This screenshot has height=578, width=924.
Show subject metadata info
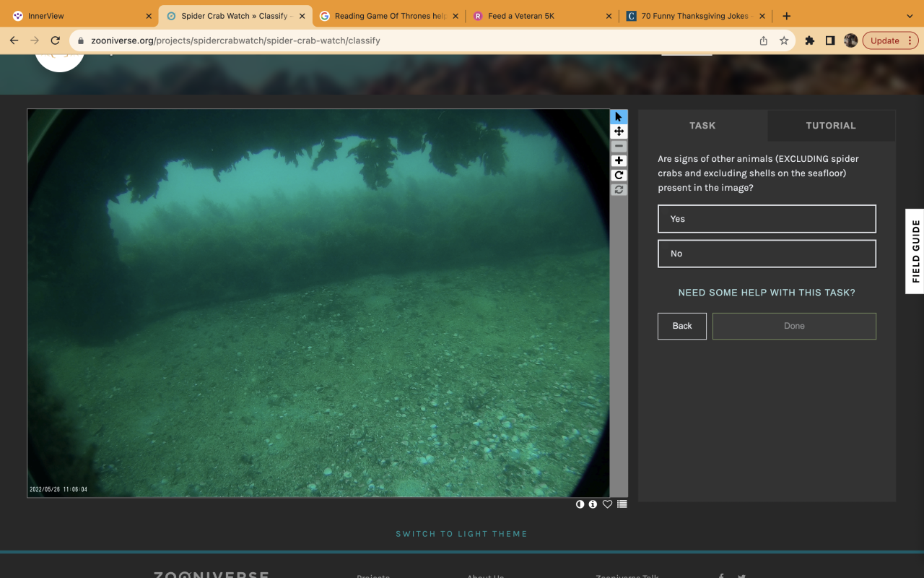[593, 504]
